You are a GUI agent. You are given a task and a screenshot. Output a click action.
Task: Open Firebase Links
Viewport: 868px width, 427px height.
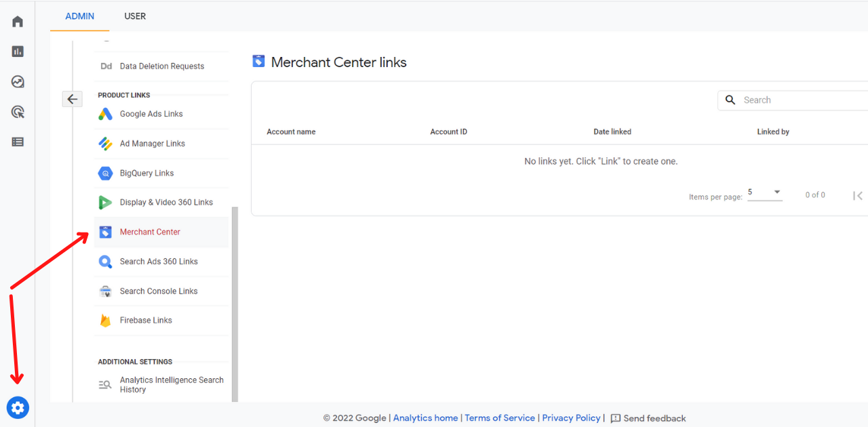click(146, 321)
